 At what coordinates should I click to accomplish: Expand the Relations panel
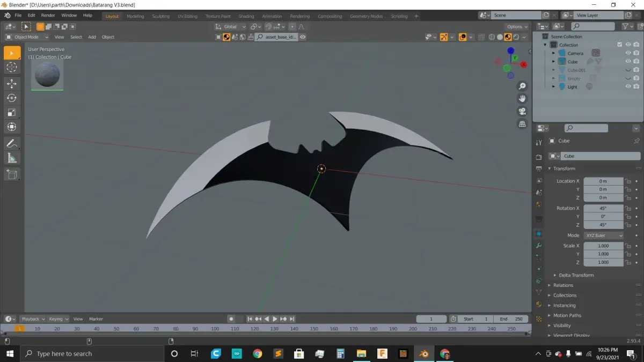point(563,285)
